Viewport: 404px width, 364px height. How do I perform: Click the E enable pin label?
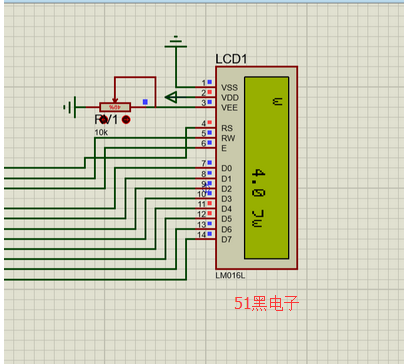point(224,148)
